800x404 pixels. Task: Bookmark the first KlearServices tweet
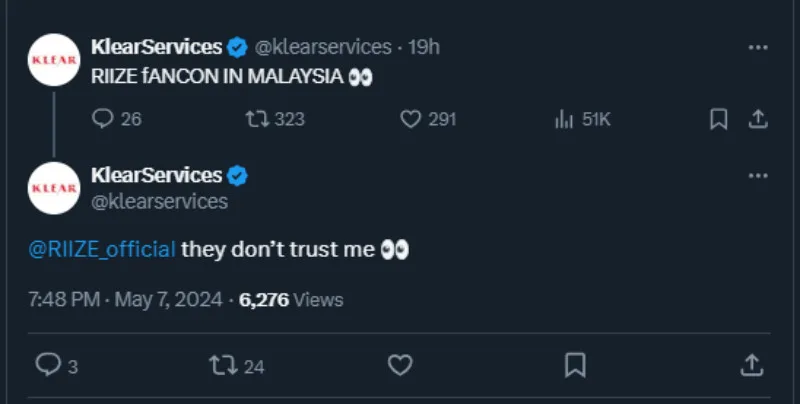(718, 119)
